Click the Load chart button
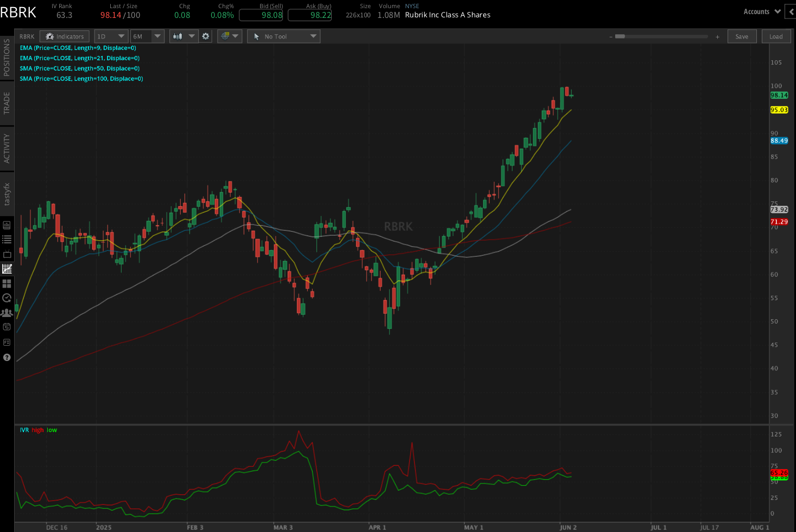This screenshot has width=796, height=532. click(x=776, y=36)
